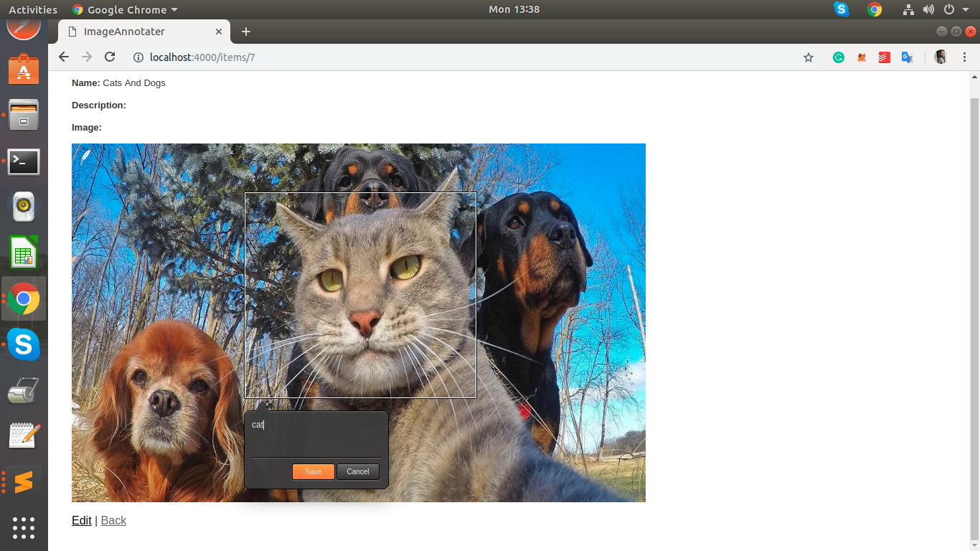Open the Todoist extension icon
The height and width of the screenshot is (551, 980).
click(885, 57)
